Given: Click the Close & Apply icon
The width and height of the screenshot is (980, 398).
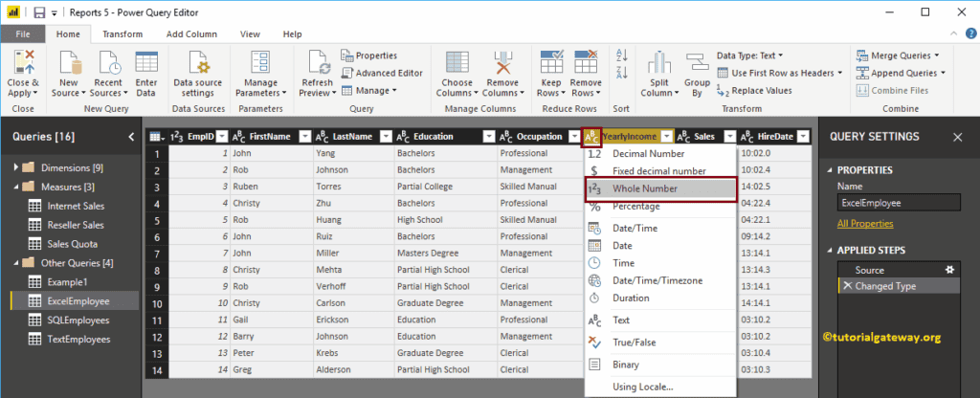Looking at the screenshot, I should [x=23, y=62].
